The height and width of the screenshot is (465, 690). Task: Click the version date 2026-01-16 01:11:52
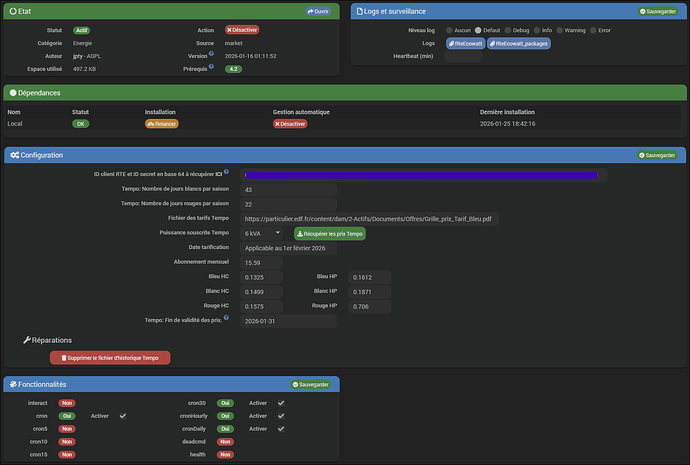click(x=250, y=56)
